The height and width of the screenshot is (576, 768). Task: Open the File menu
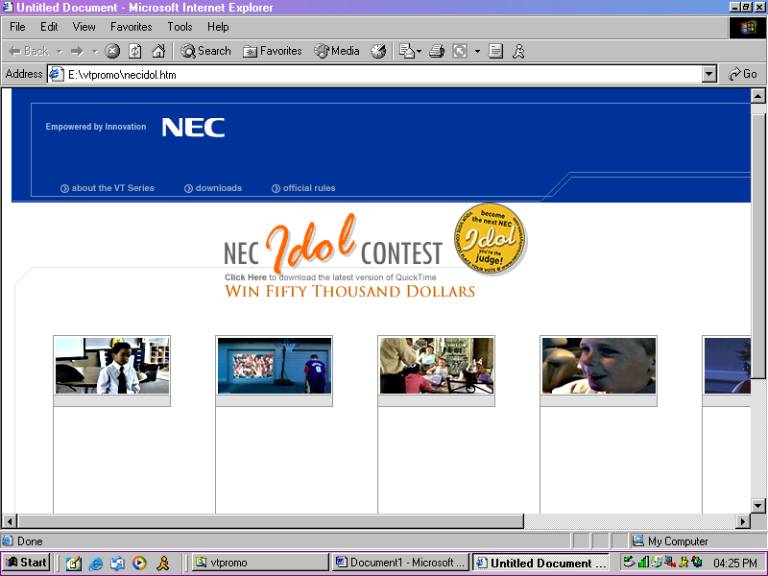[17, 26]
